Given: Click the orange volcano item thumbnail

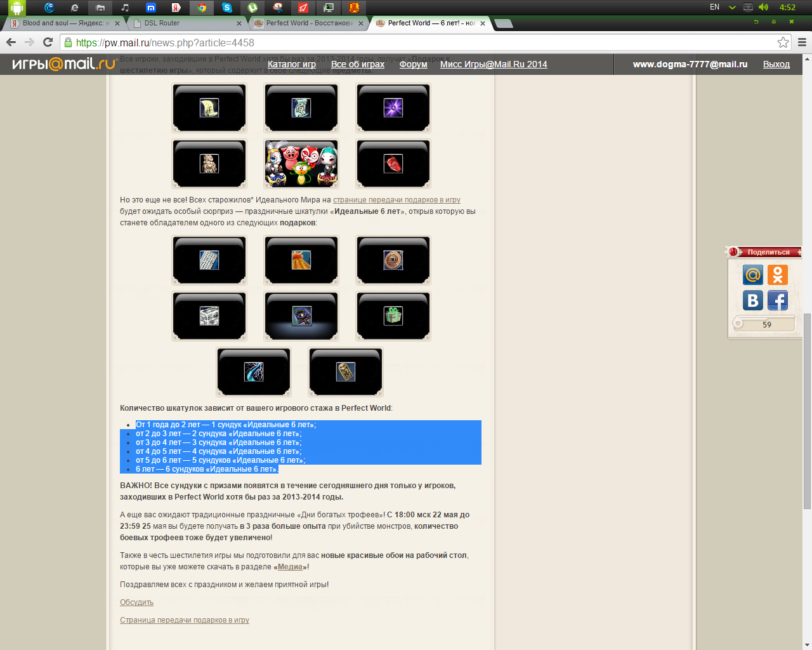Looking at the screenshot, I should tap(301, 260).
